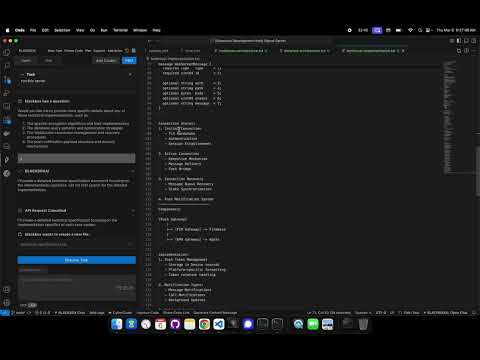Open the Run menu

(104, 30)
